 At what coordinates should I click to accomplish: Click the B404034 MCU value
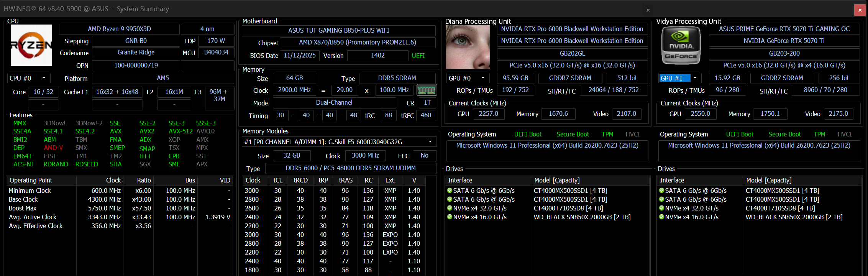[216, 53]
